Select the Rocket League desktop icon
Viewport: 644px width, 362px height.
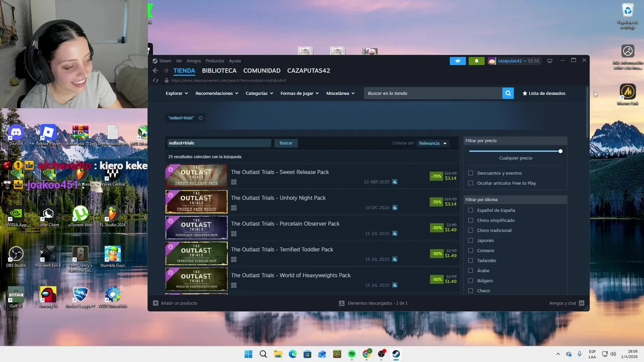click(80, 298)
